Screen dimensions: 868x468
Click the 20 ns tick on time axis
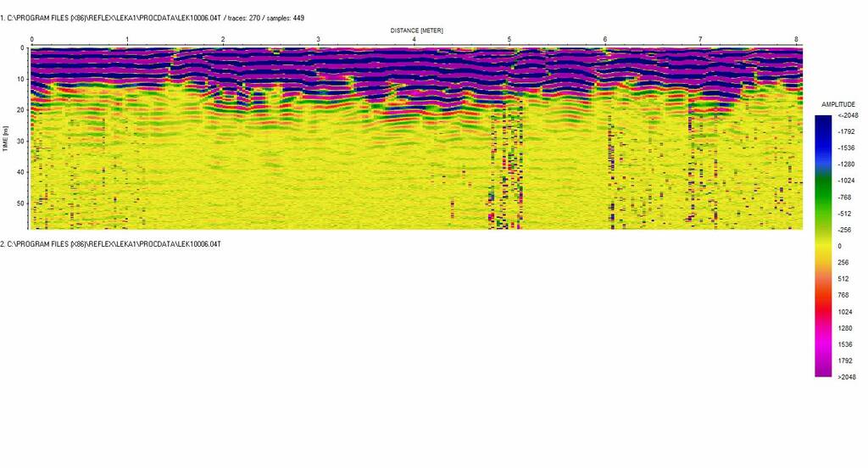(20, 110)
